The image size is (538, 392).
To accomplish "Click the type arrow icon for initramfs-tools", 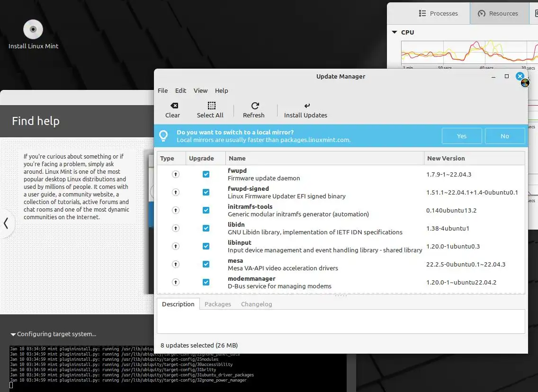I will point(176,210).
